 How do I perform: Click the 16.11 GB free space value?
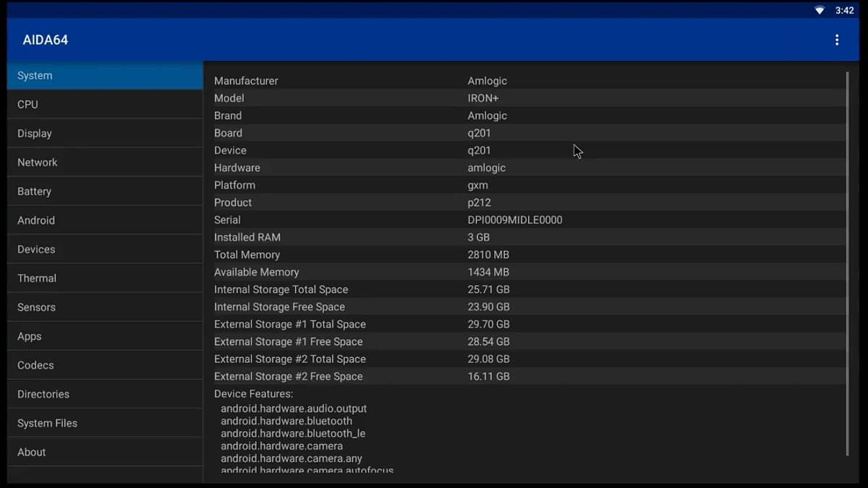[x=488, y=376]
